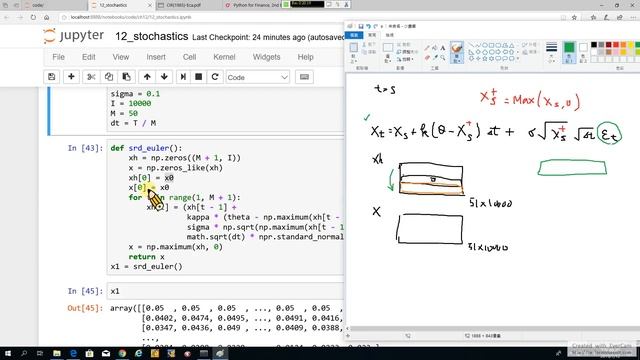The image size is (640, 360).
Task: Select the Fill bucket tool in Paint
Action: coord(435,48)
